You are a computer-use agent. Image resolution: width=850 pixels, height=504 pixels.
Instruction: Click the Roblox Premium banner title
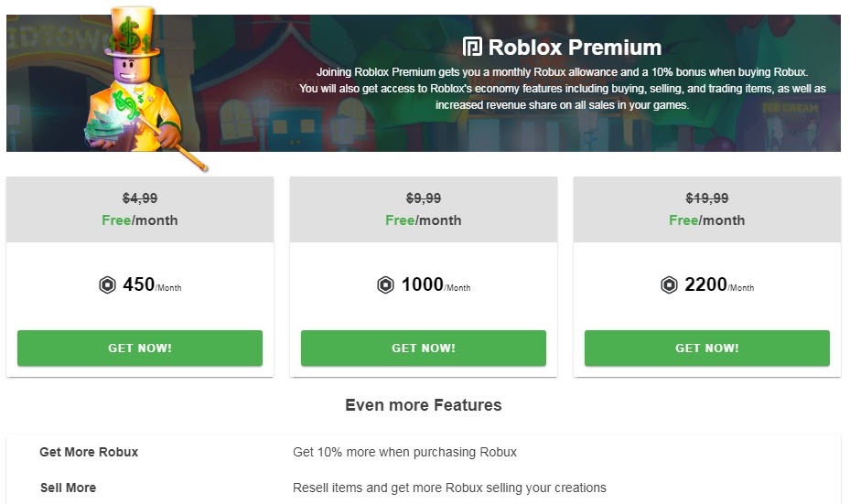pyautogui.click(x=575, y=48)
